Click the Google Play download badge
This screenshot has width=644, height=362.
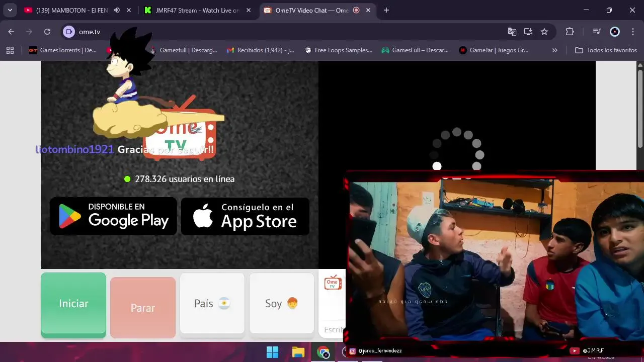click(x=113, y=216)
